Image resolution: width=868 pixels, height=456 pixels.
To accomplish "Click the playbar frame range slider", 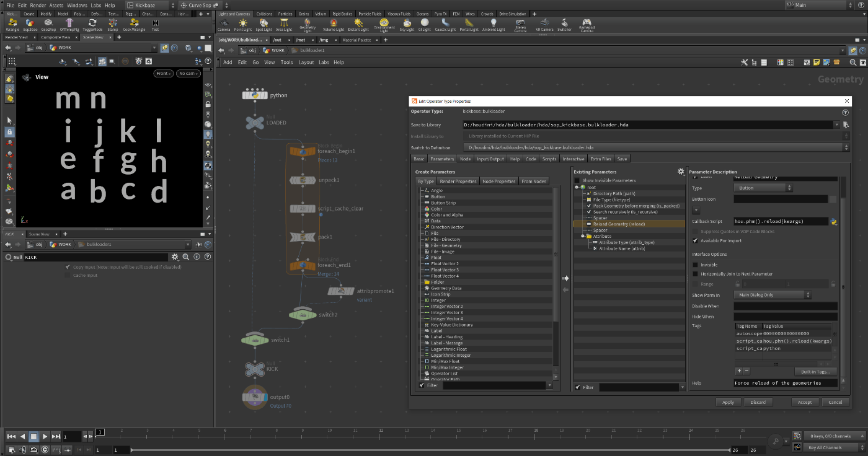I will click(430, 450).
